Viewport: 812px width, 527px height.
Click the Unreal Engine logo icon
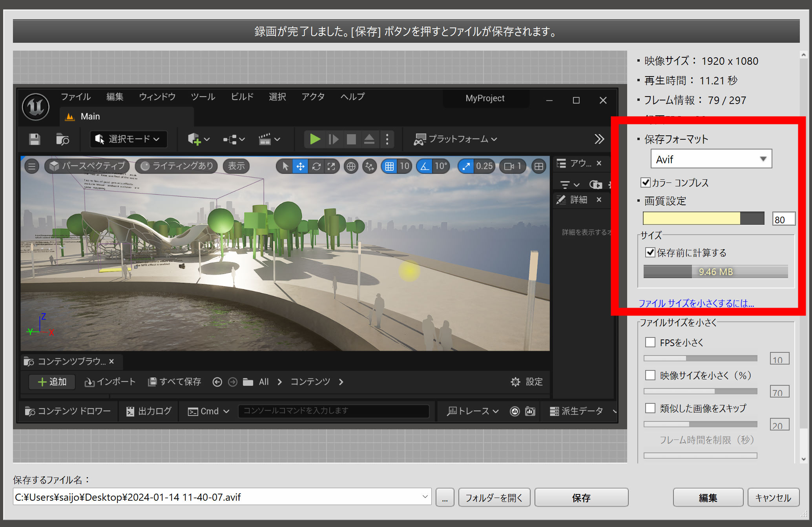[x=36, y=107]
